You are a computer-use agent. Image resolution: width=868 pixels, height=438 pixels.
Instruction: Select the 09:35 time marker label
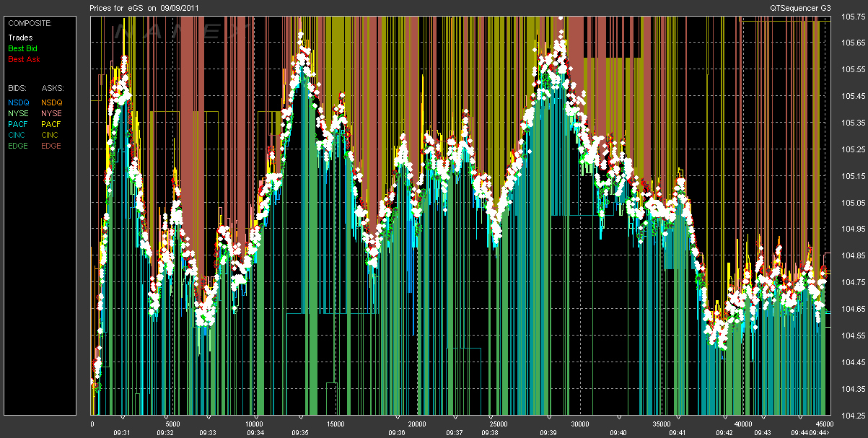pyautogui.click(x=300, y=432)
